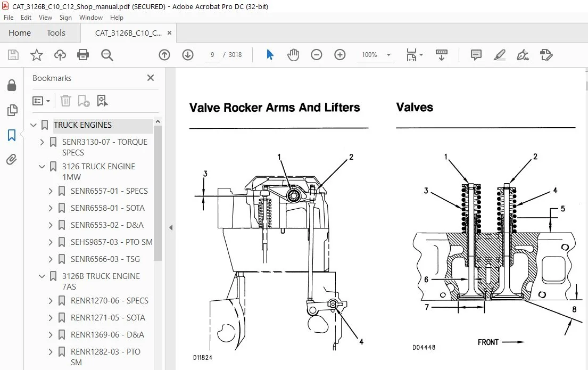The height and width of the screenshot is (370, 588).
Task: Select the highlight text pen tool
Action: (499, 55)
